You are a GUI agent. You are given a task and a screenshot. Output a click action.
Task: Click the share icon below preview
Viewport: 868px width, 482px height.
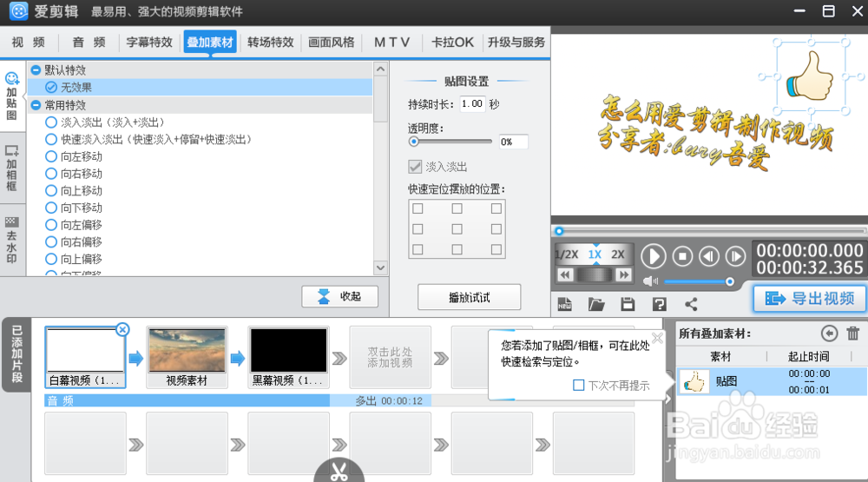[691, 304]
